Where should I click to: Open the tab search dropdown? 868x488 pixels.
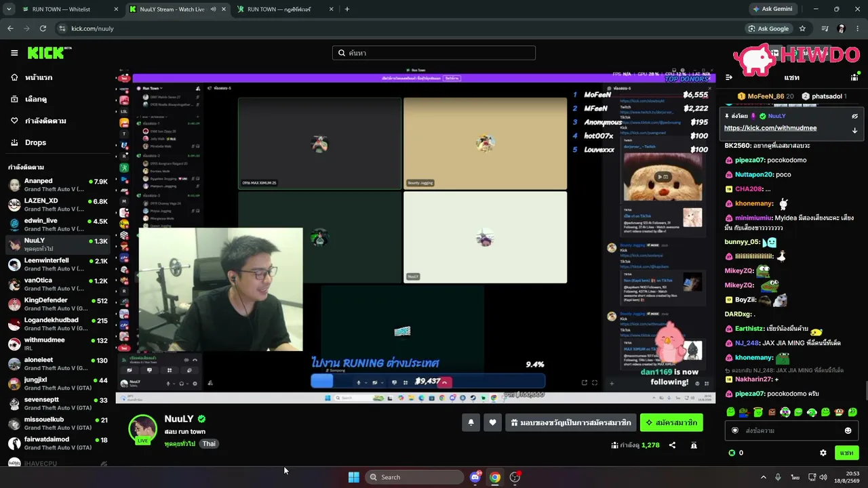coord(9,9)
